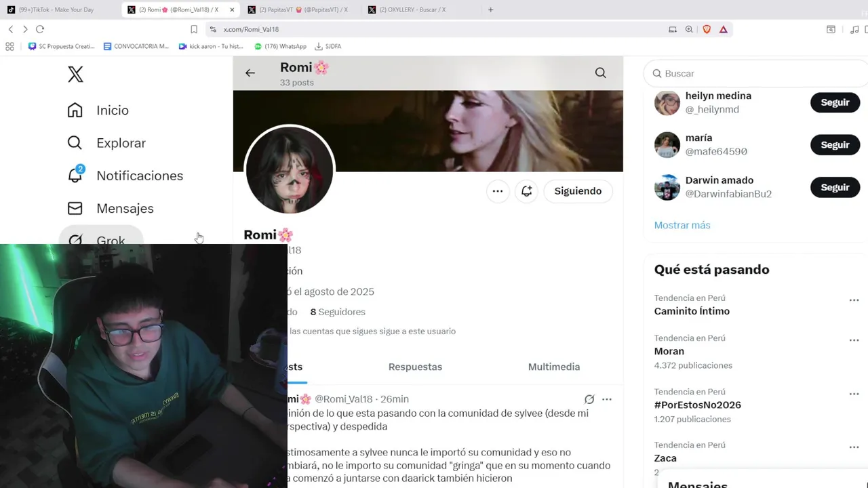Open the kick aaron bookmark

(210, 46)
